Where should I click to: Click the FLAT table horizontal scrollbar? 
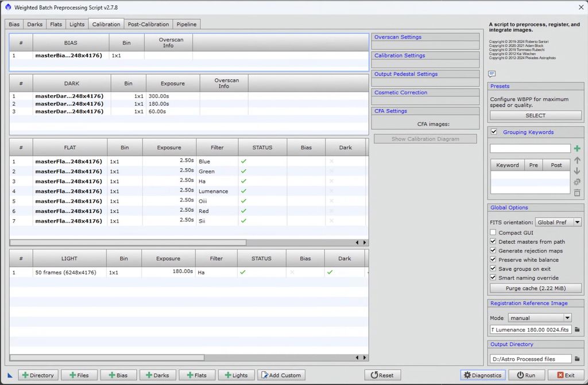coord(128,243)
